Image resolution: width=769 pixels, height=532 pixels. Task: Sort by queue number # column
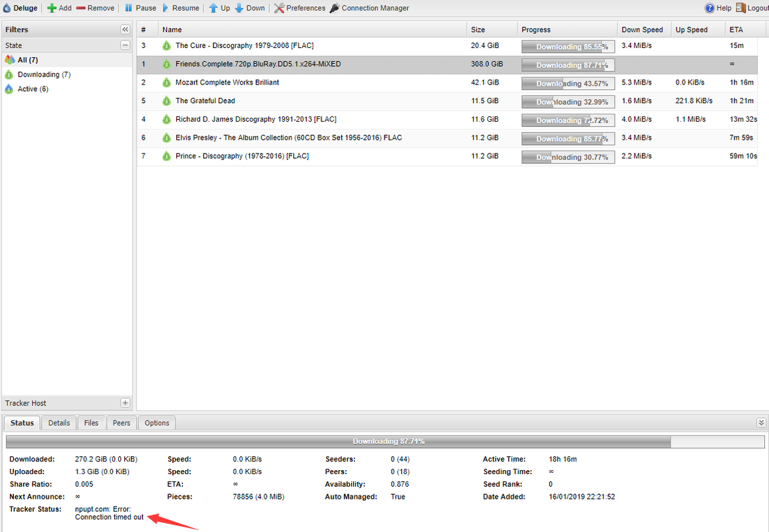point(148,29)
